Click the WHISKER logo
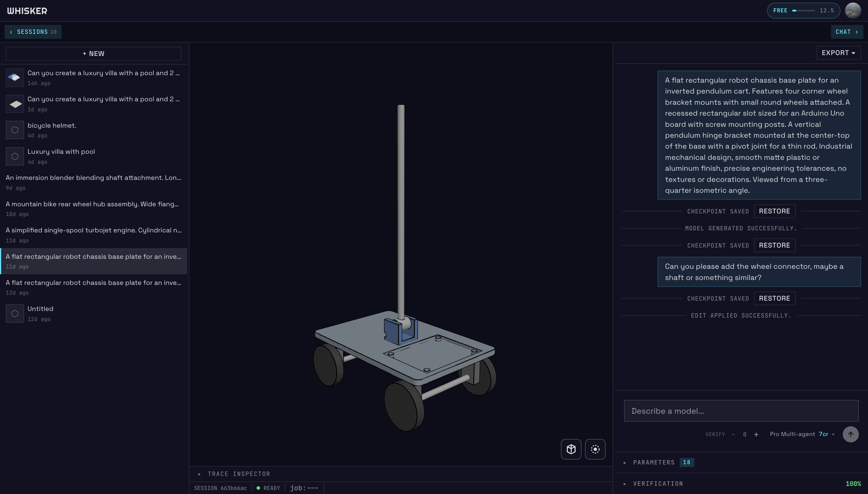868x494 pixels. click(x=27, y=11)
